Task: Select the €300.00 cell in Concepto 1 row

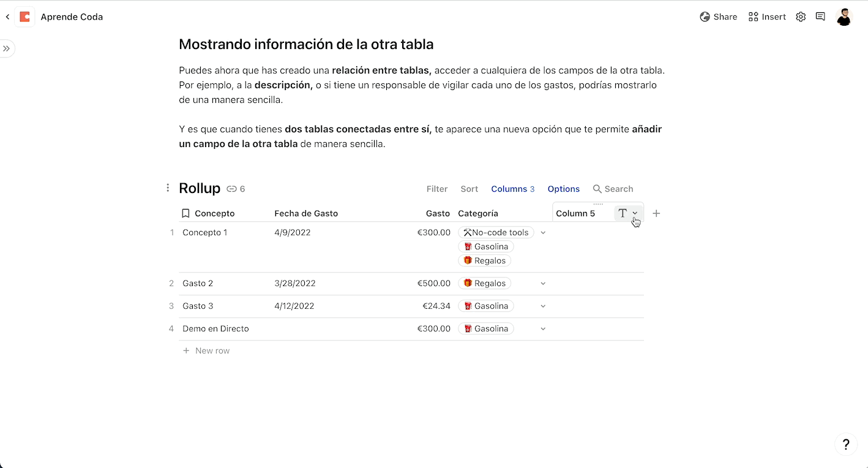Action: pos(434,232)
